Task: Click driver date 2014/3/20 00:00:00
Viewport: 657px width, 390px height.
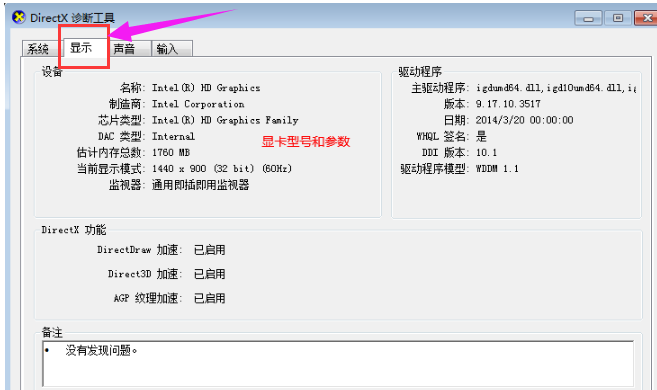Action: 524,120
